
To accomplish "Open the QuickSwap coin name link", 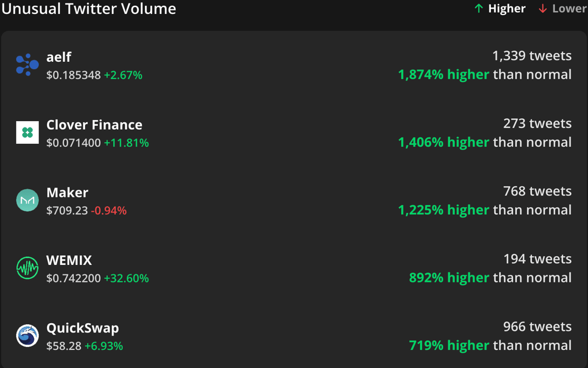I will point(83,328).
